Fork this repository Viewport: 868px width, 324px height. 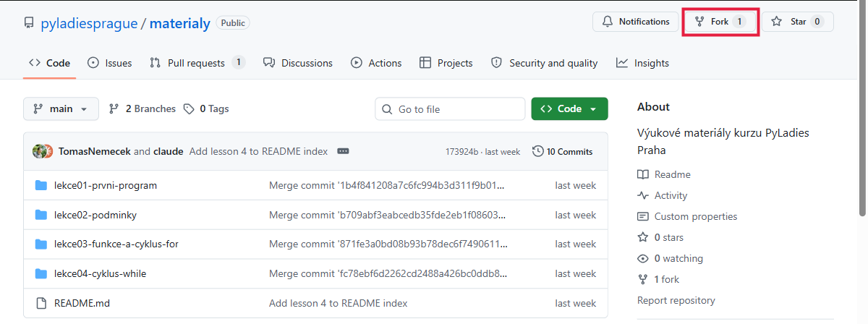(720, 22)
